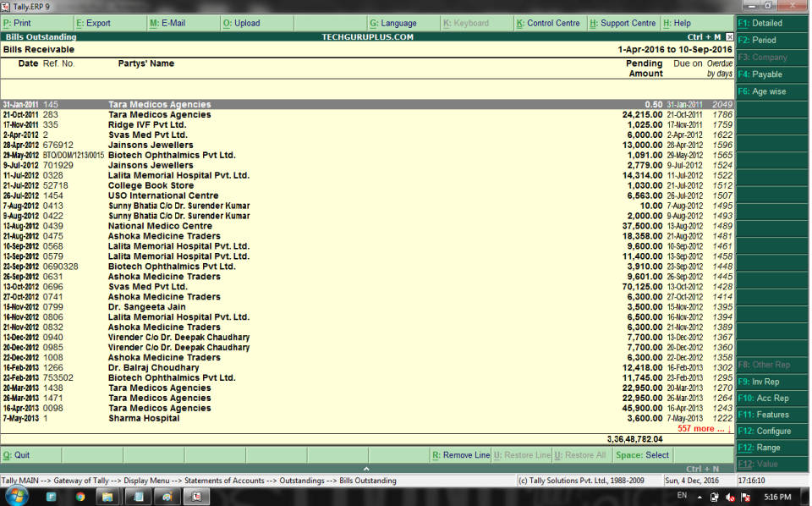Image resolution: width=812 pixels, height=506 pixels.
Task: Click the Tally.ERP 9 title bar icon
Action: (x=6, y=7)
